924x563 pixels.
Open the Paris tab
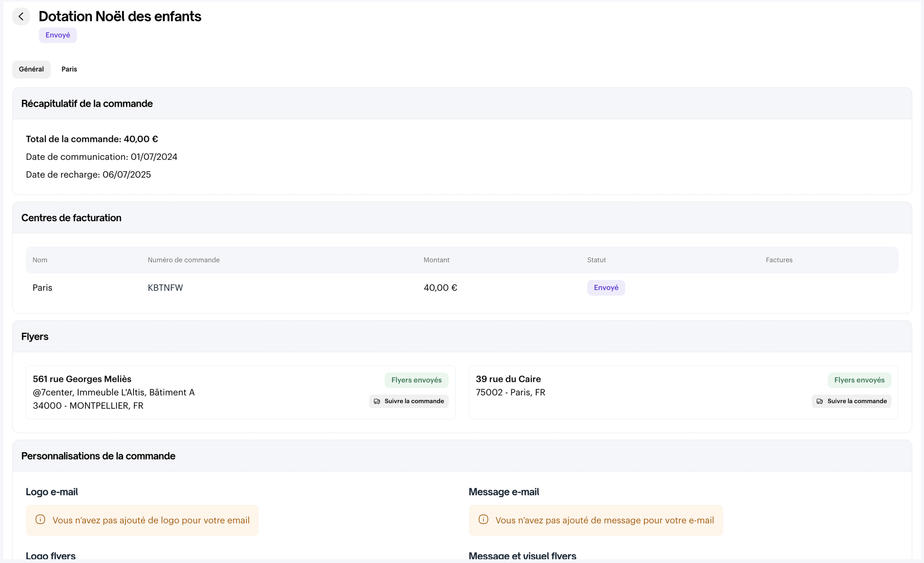click(69, 69)
